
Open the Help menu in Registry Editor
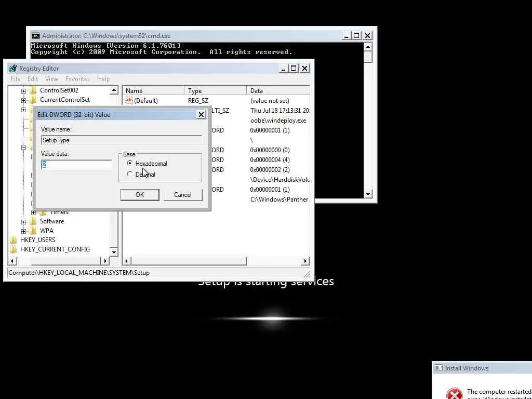(x=103, y=79)
